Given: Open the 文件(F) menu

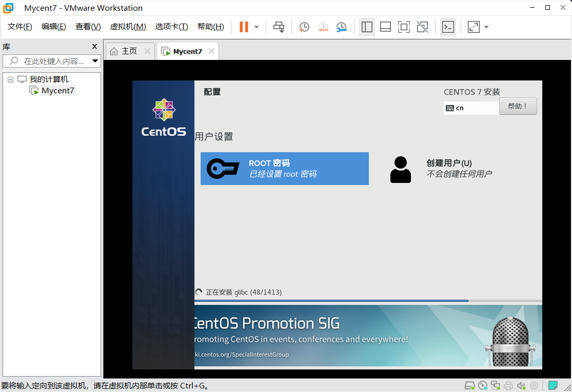Looking at the screenshot, I should pos(19,27).
